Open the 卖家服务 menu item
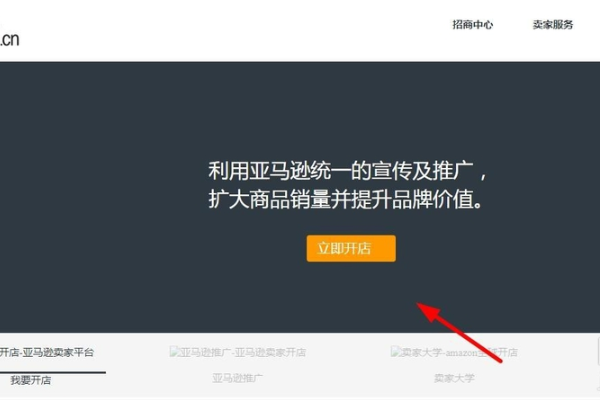Image resolution: width=600 pixels, height=400 pixels. (553, 25)
